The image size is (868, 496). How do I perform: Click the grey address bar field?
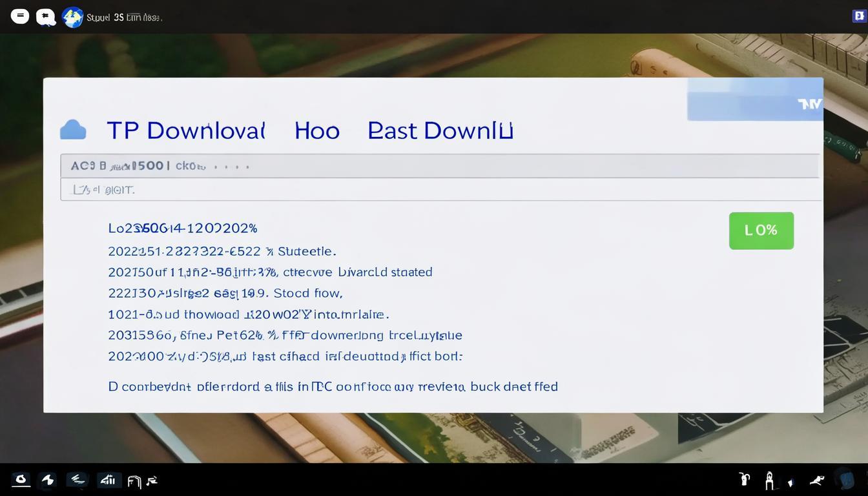439,166
